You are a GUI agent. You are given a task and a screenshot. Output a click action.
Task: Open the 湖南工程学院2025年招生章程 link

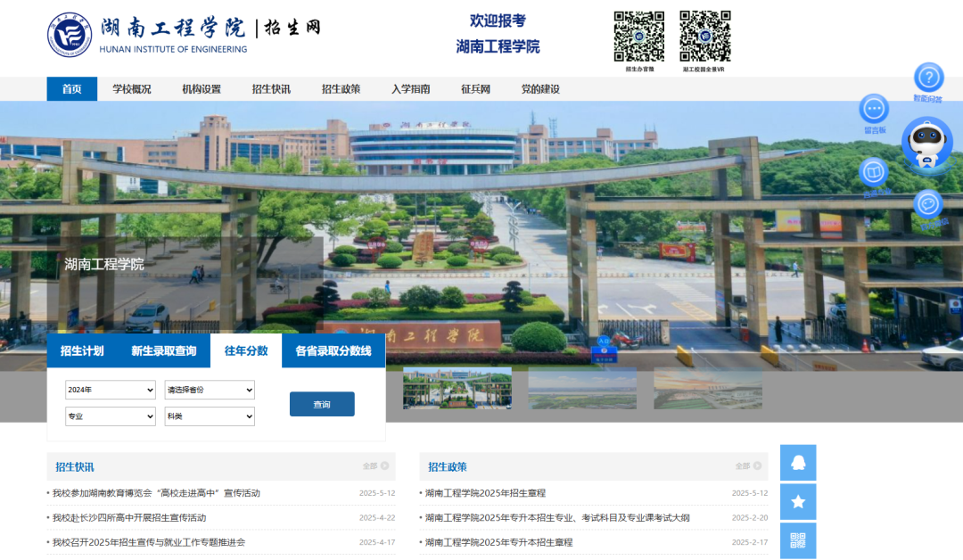click(485, 493)
